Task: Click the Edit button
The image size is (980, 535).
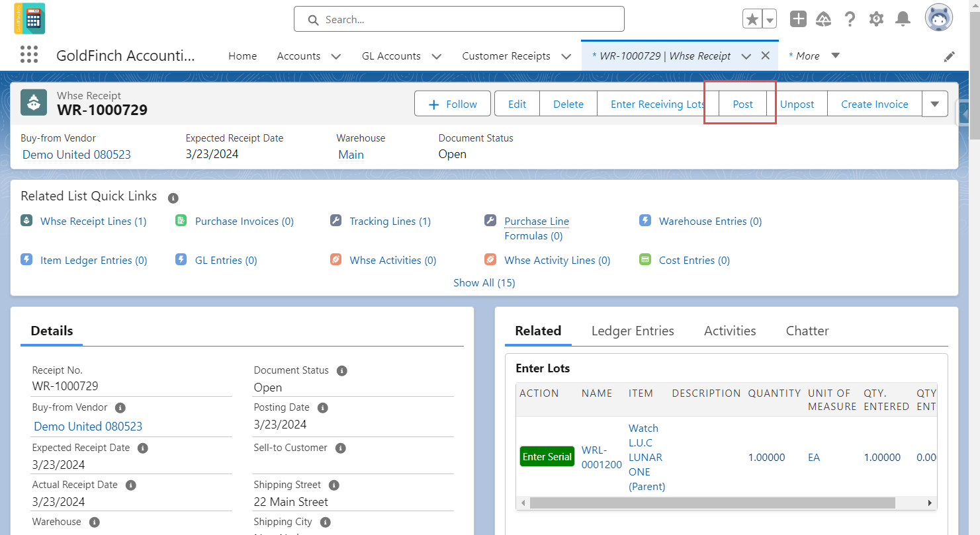Action: coord(517,104)
